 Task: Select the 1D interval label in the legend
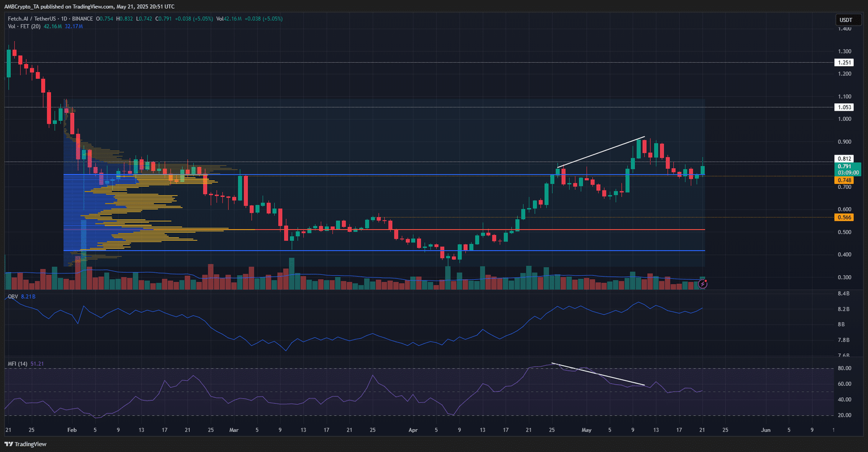[64, 19]
